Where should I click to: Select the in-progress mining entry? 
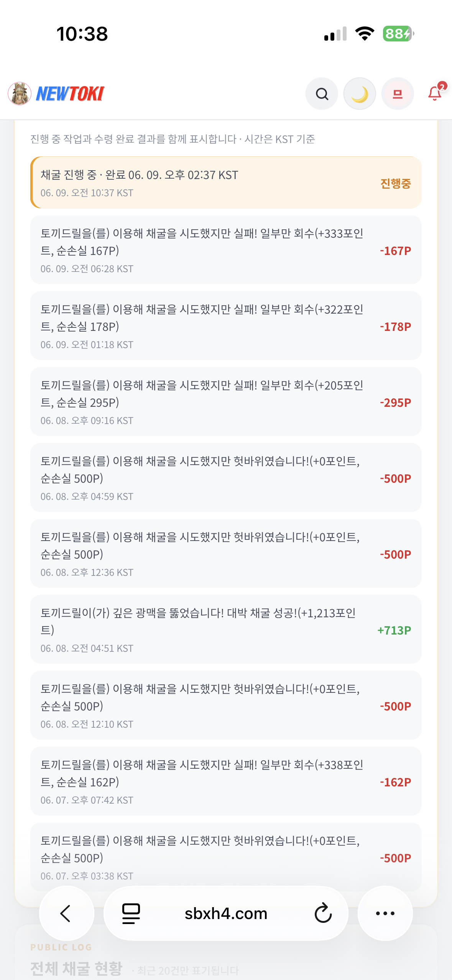point(226,183)
